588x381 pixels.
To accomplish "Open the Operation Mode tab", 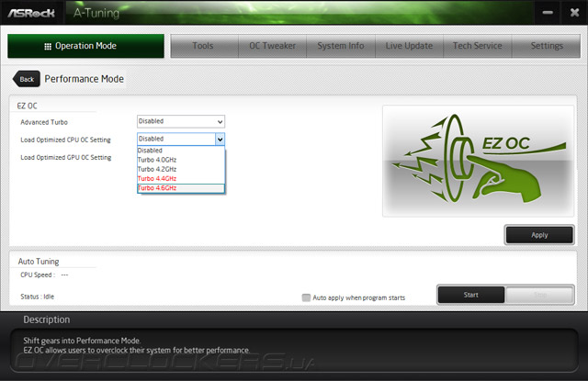I will point(85,46).
